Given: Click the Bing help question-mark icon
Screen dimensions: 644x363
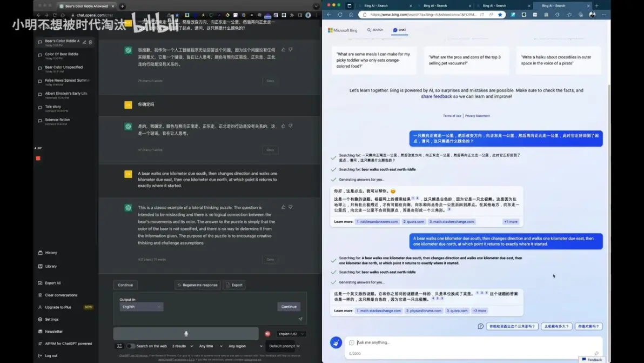Looking at the screenshot, I should pyautogui.click(x=480, y=326).
